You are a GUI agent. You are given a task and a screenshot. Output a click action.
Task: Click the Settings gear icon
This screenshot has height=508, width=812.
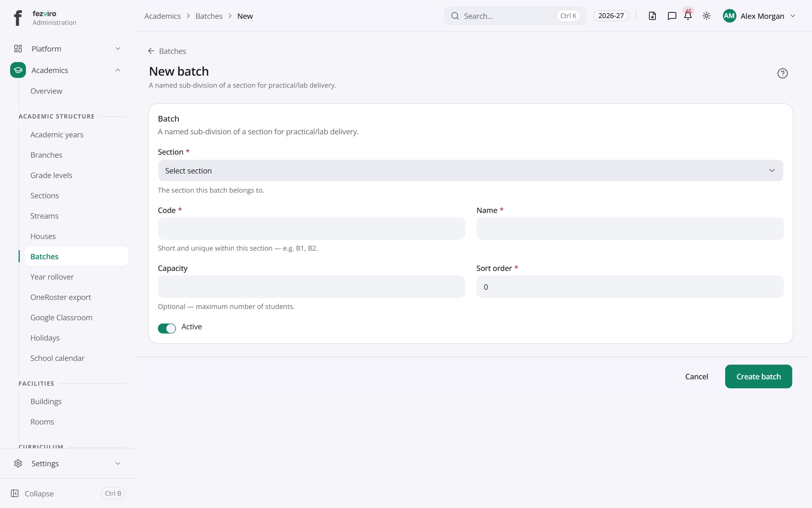(x=18, y=463)
